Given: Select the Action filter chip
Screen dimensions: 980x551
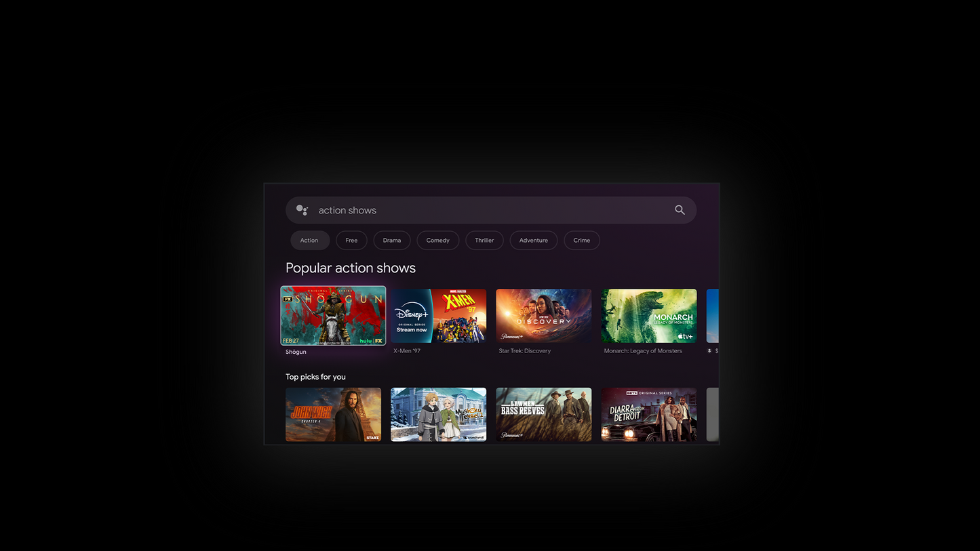Looking at the screenshot, I should pyautogui.click(x=309, y=240).
